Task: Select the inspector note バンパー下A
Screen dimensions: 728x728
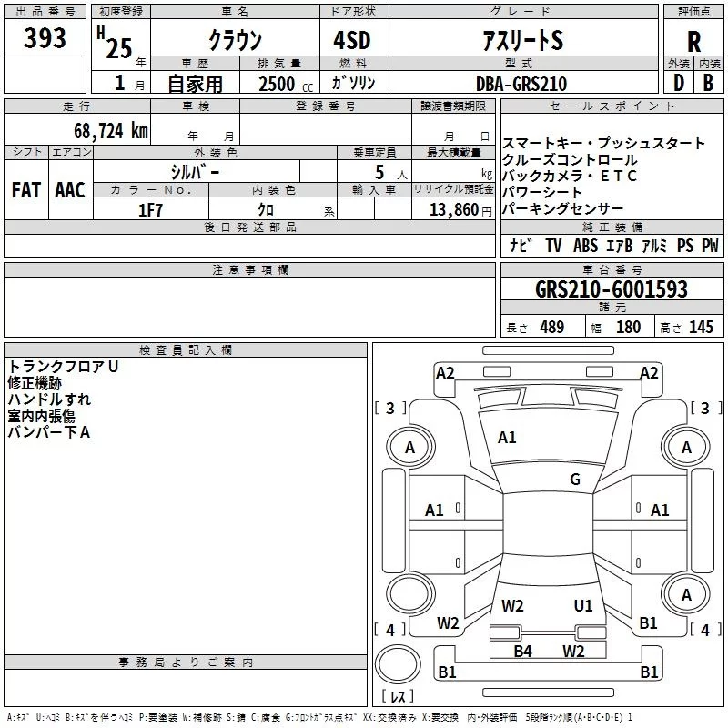Action: pos(49,432)
